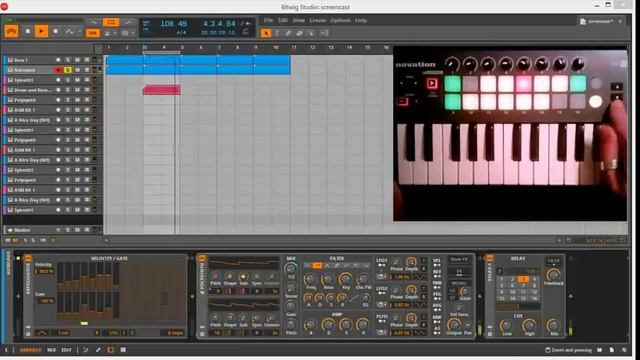Select the highlighted delay time cell 3

[524, 280]
